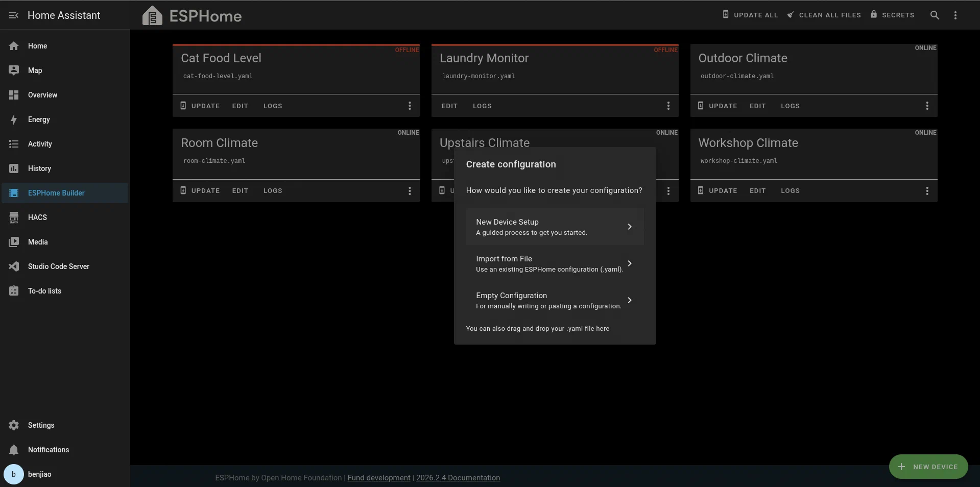Open HACS from the sidebar
The width and height of the screenshot is (980, 487).
click(x=65, y=217)
